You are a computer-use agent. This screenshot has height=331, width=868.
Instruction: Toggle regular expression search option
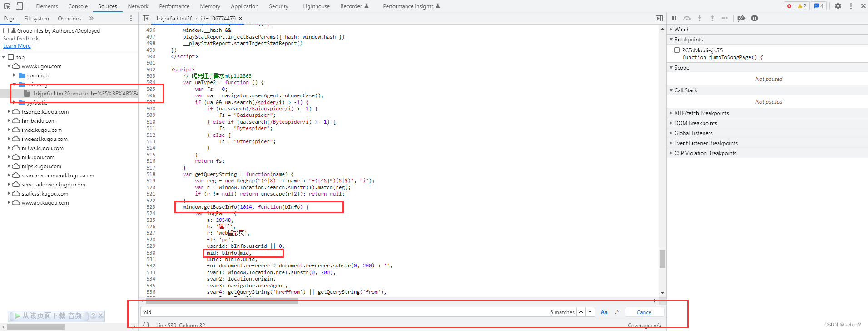click(x=617, y=312)
